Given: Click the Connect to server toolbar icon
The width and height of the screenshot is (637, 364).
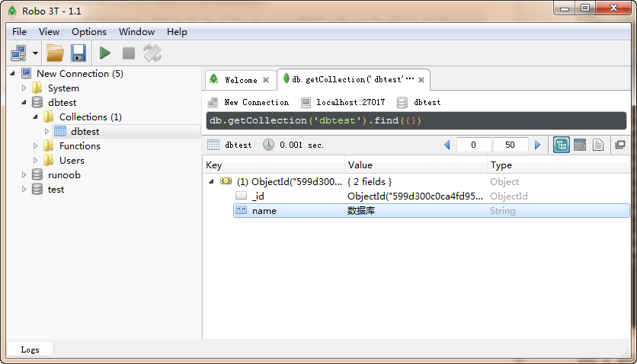Looking at the screenshot, I should pyautogui.click(x=19, y=53).
